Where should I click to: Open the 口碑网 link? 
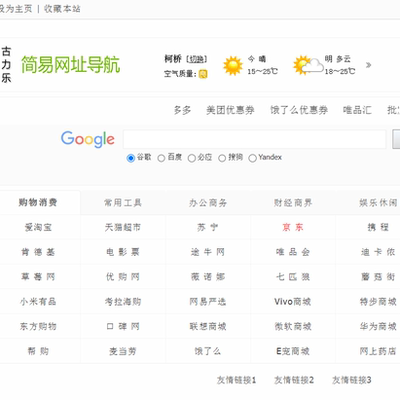[123, 326]
